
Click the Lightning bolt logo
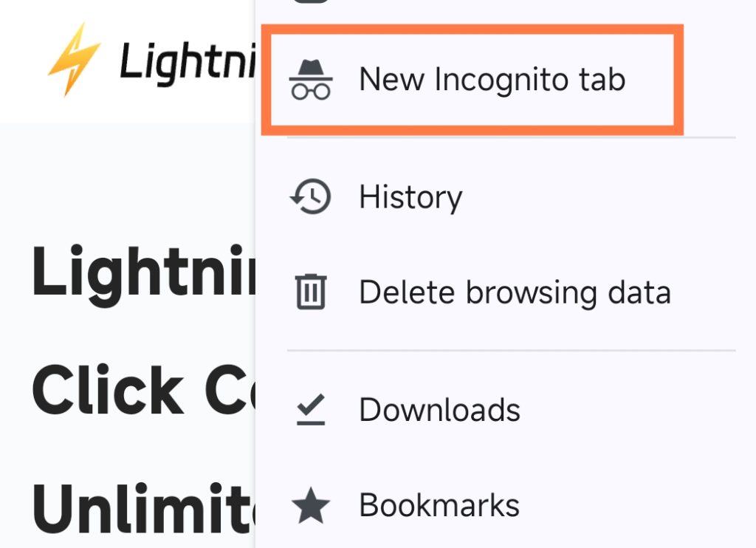point(75,59)
